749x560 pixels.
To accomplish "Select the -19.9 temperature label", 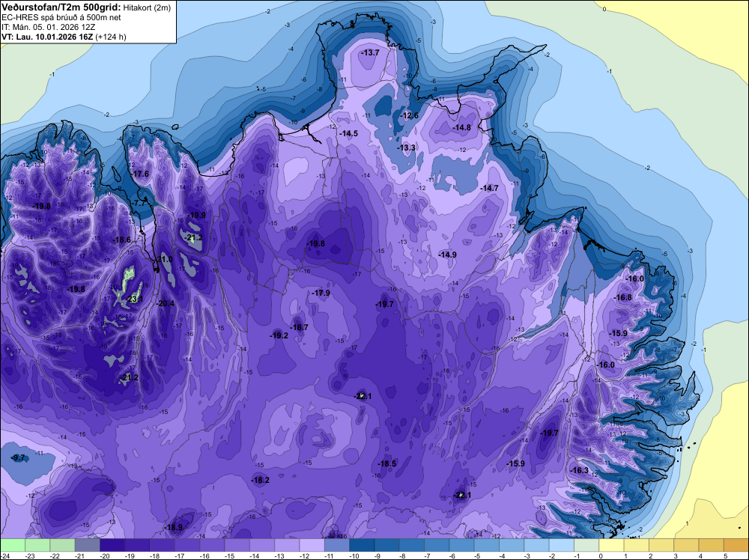I will [196, 216].
